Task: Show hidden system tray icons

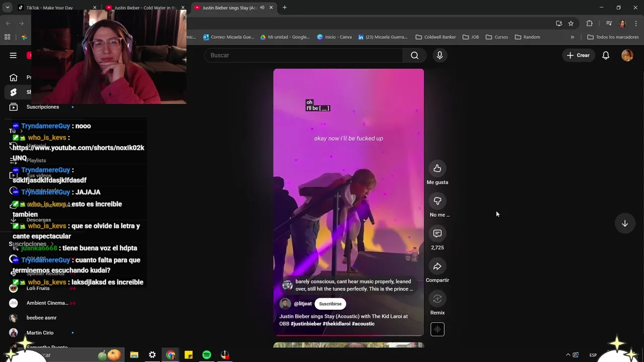Action: pos(568,355)
